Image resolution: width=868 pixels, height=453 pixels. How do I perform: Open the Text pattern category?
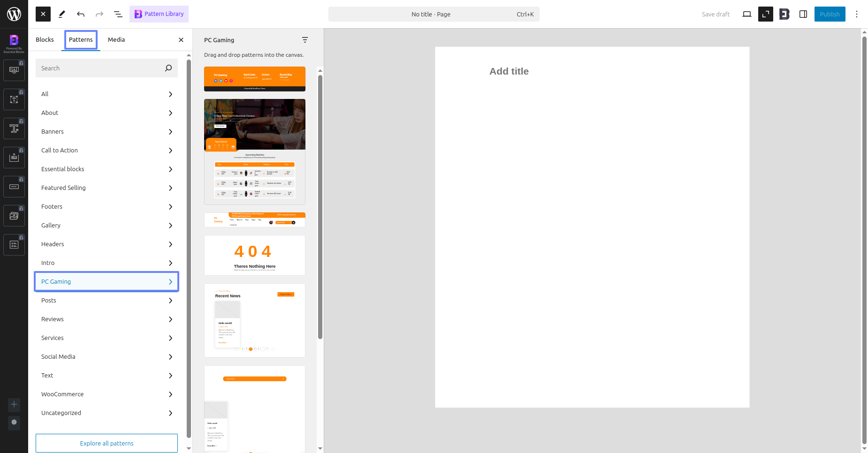107,376
